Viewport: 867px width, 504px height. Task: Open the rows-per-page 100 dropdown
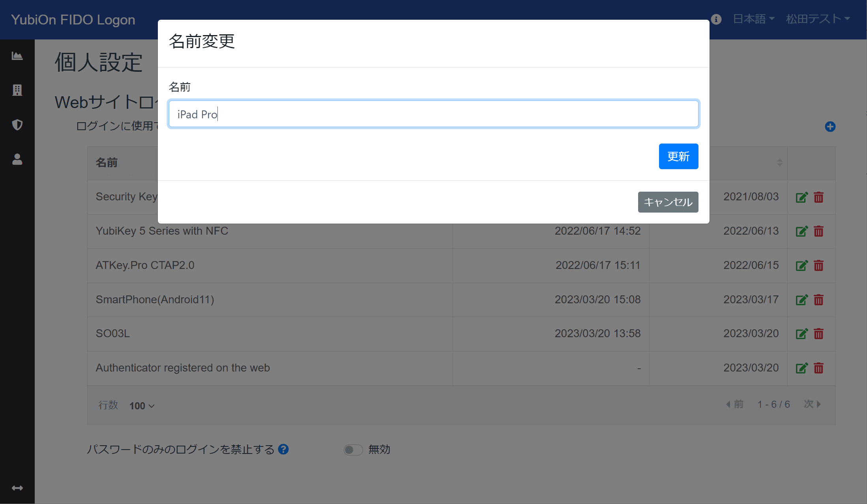(x=142, y=406)
